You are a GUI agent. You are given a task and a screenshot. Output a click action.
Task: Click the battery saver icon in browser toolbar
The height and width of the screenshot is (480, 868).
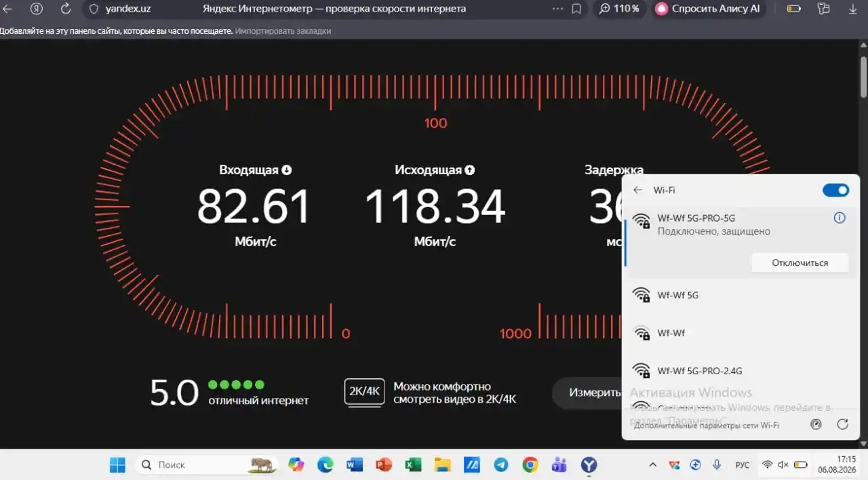793,9
